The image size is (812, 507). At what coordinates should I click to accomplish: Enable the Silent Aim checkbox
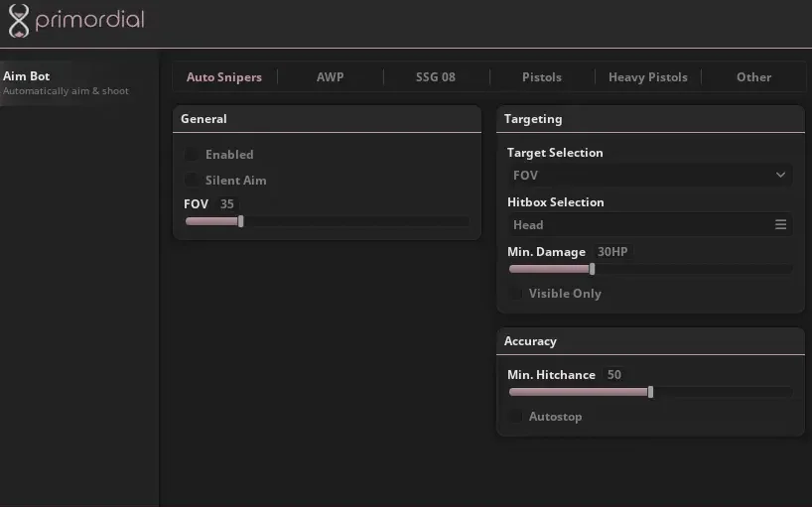(191, 181)
